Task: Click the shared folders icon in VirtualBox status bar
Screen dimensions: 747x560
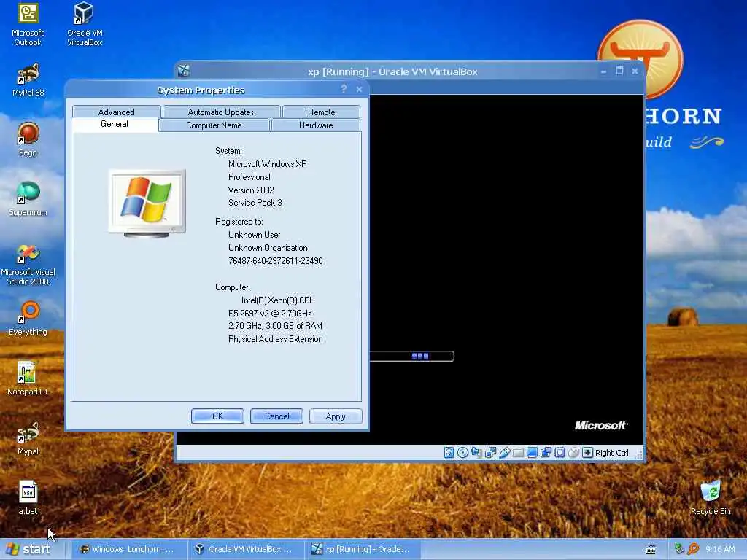Action: pyautogui.click(x=519, y=452)
